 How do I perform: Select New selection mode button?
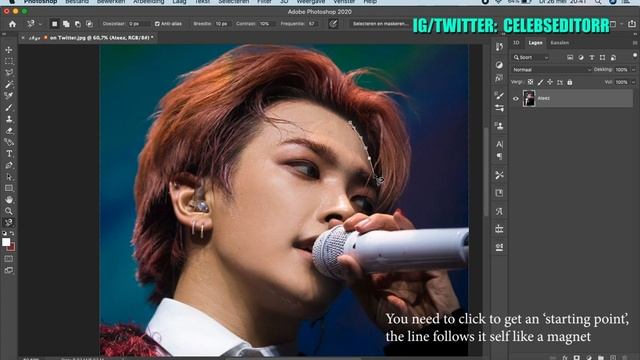point(54,24)
